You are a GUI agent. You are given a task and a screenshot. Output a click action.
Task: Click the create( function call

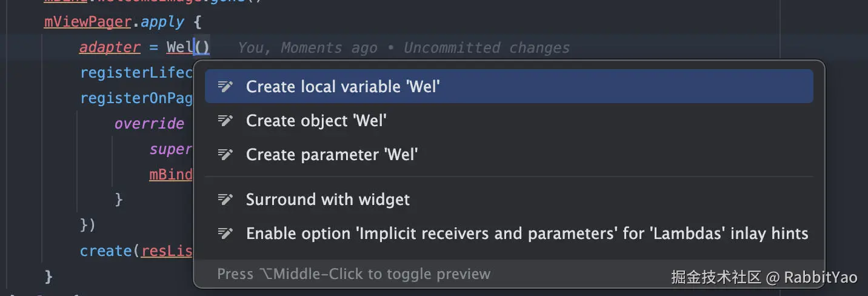(x=107, y=251)
